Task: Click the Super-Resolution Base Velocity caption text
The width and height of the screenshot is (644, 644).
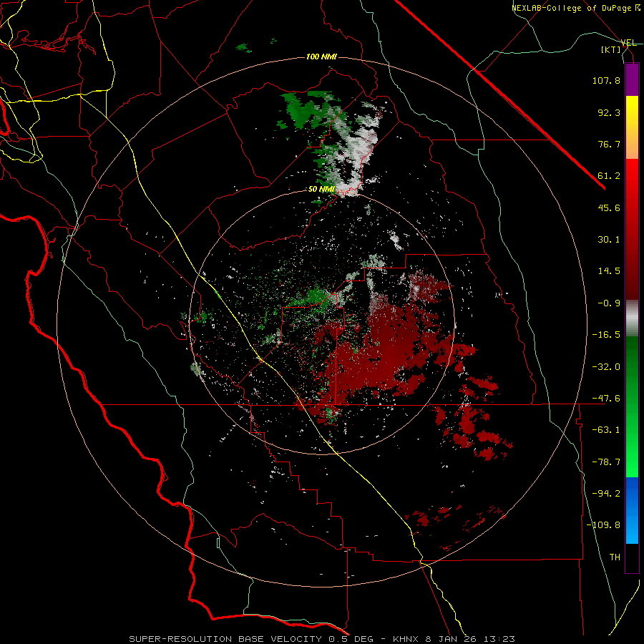Action: pyautogui.click(x=321, y=639)
